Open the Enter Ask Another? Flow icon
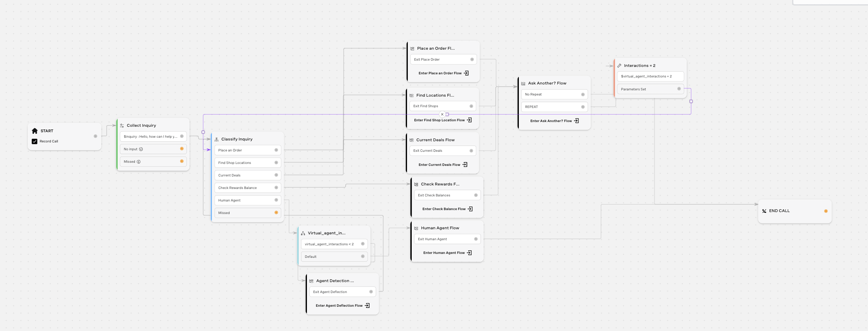 pos(576,121)
